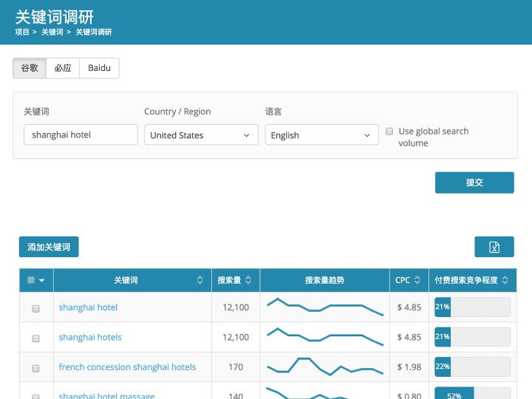This screenshot has width=532, height=399.
Task: Go to 项目 in breadcrumb
Action: (22, 32)
